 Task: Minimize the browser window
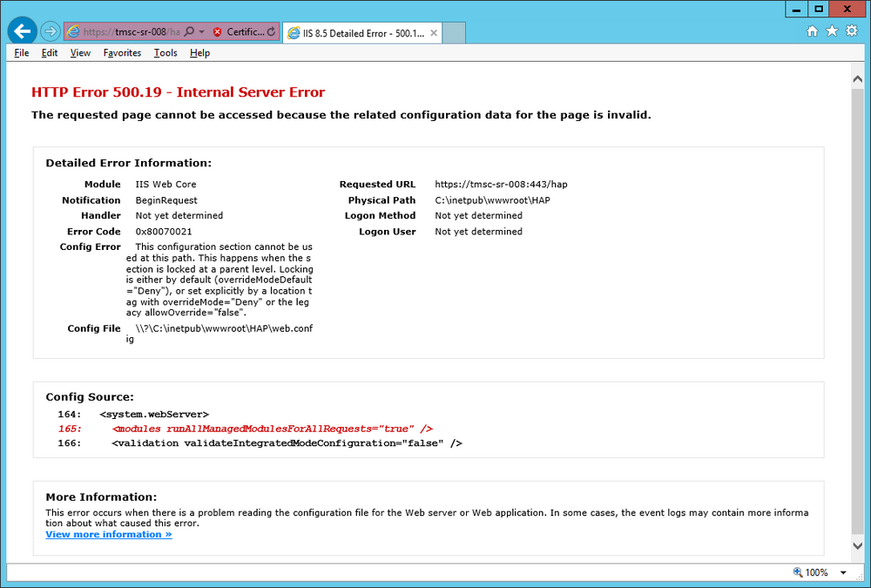tap(796, 9)
